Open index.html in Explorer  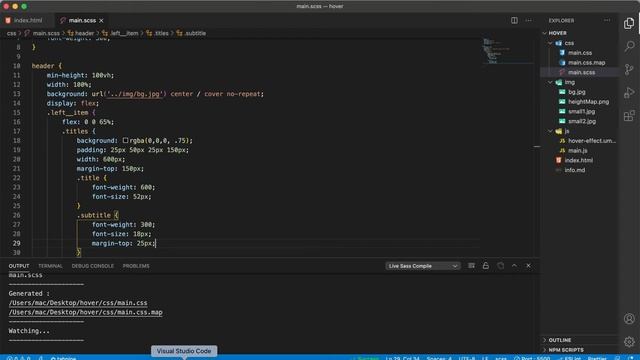point(579,160)
